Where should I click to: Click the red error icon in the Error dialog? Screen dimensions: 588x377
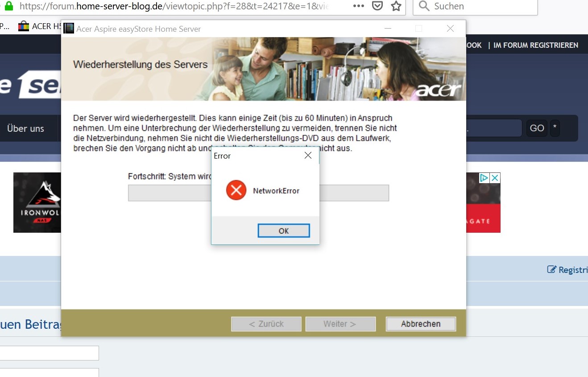click(x=236, y=190)
